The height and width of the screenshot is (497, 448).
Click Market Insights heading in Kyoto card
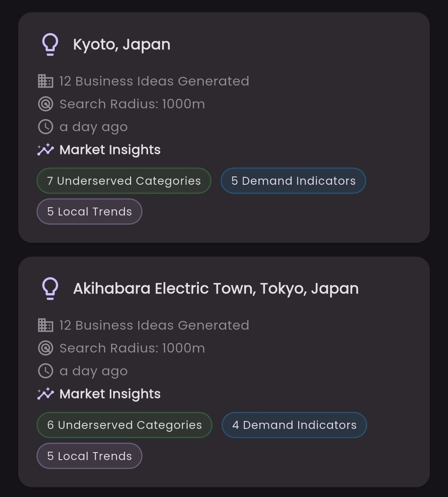point(110,150)
